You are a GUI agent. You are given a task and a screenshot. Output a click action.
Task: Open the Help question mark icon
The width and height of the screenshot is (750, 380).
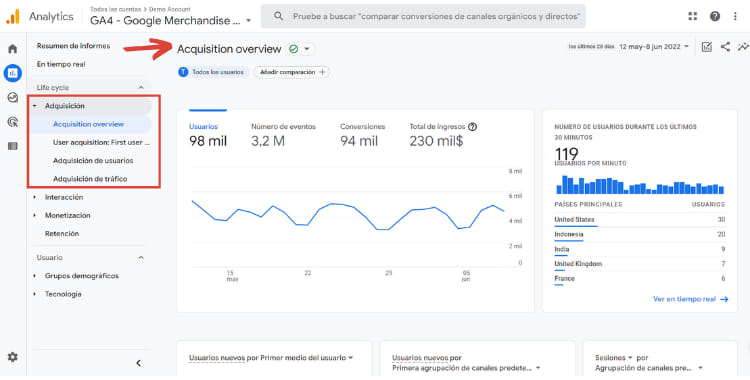[x=715, y=16]
